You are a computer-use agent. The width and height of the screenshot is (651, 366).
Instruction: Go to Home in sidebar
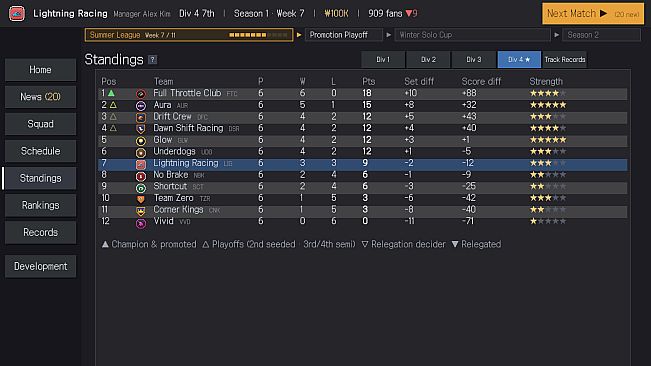point(40,70)
